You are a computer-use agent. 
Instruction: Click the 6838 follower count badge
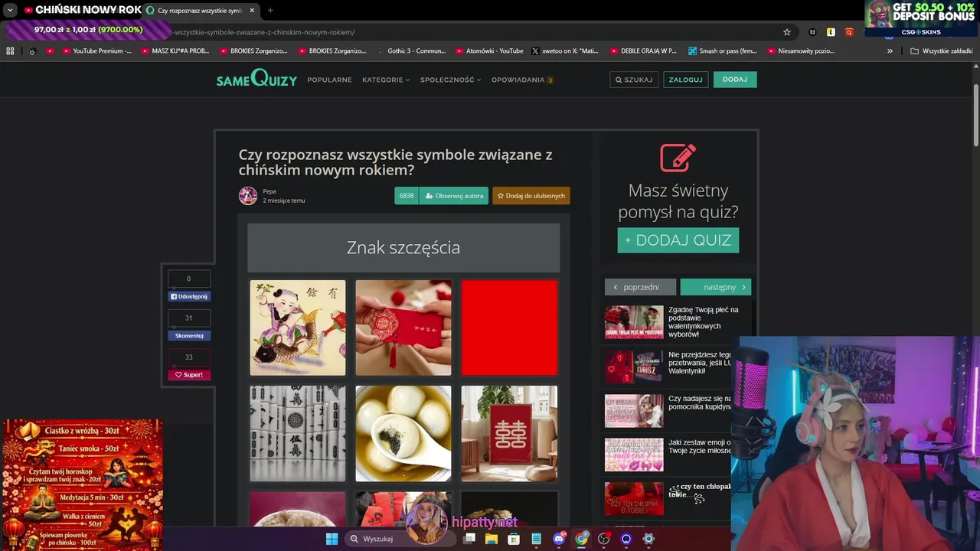point(407,196)
